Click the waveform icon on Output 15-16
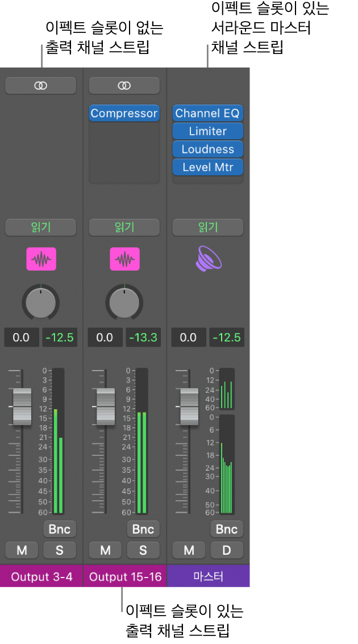Image resolution: width=358 pixels, height=644 pixels. coord(124,259)
